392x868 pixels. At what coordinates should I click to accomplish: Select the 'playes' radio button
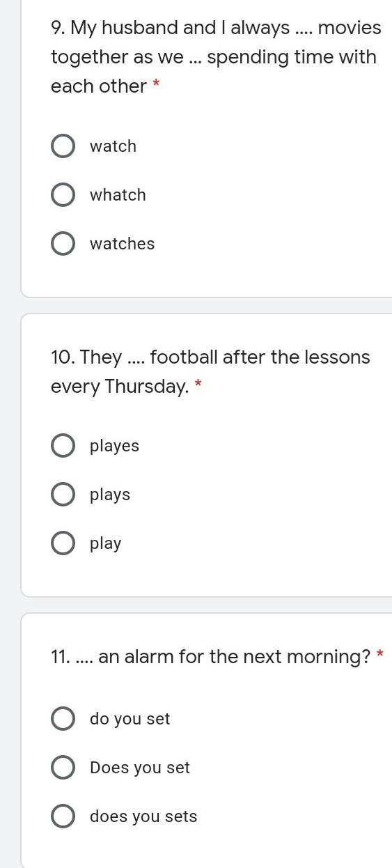63,446
